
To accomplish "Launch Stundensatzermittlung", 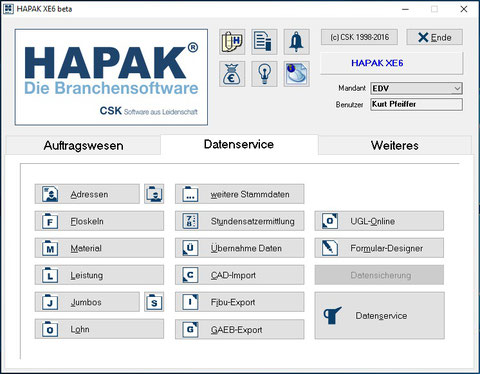I will (240, 221).
